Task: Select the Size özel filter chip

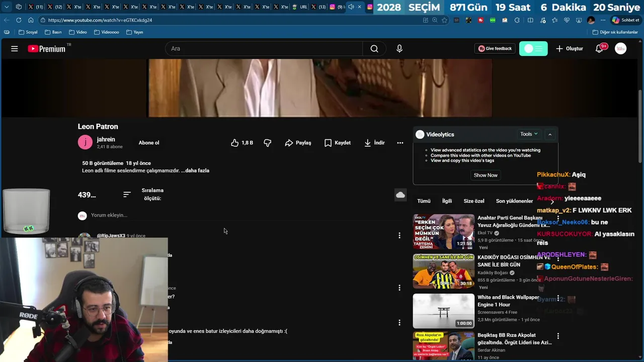Action: click(x=474, y=201)
